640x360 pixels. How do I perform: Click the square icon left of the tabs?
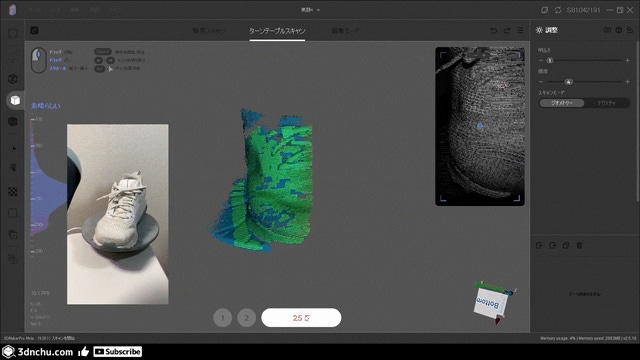tap(34, 30)
